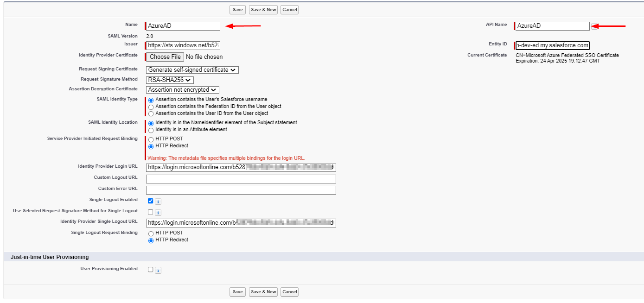The image size is (644, 303).
Task: Select 'Assertion contains the User ID' option
Action: click(x=151, y=114)
